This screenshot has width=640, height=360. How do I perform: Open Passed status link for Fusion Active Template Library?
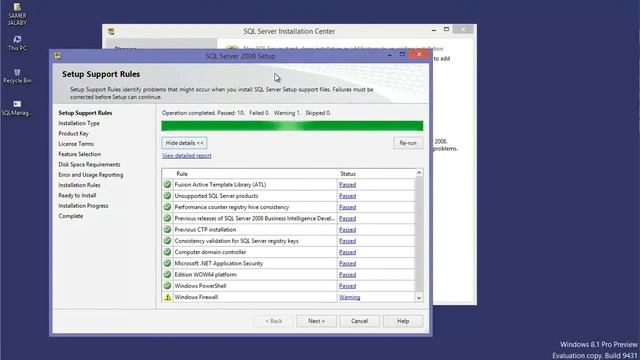tap(347, 184)
